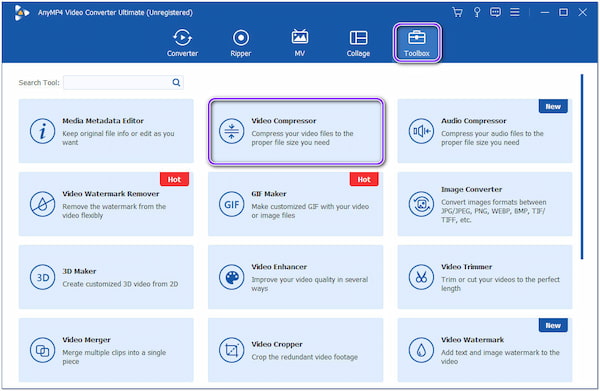
Task: Open the Video Merger title
Action: 86,340
